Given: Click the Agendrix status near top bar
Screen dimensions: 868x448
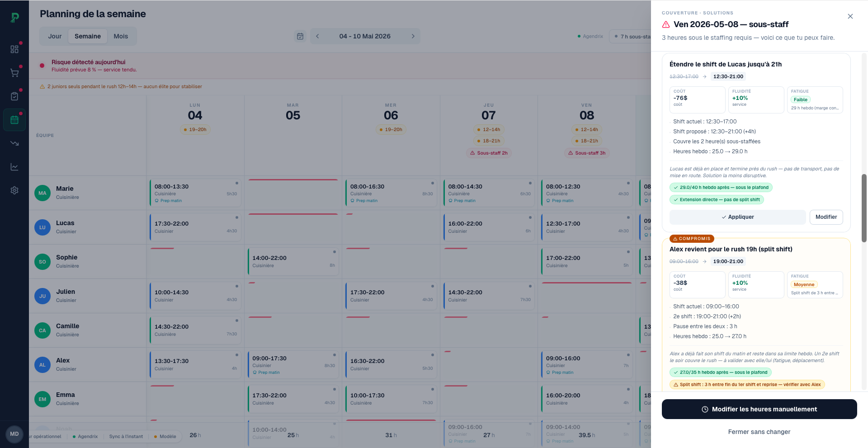Looking at the screenshot, I should click(590, 36).
